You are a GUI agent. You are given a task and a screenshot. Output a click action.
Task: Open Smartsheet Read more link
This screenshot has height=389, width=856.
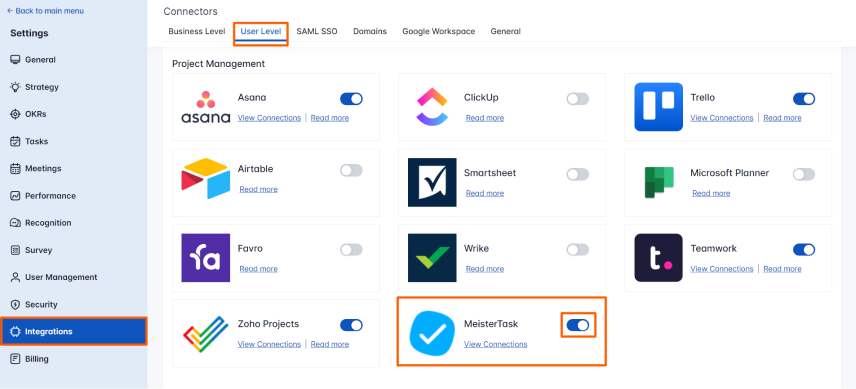[485, 193]
